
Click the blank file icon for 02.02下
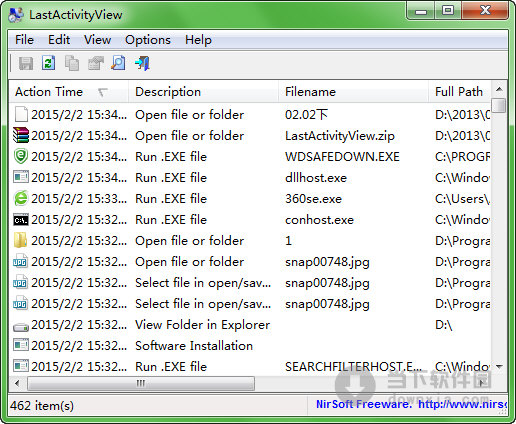click(x=21, y=115)
